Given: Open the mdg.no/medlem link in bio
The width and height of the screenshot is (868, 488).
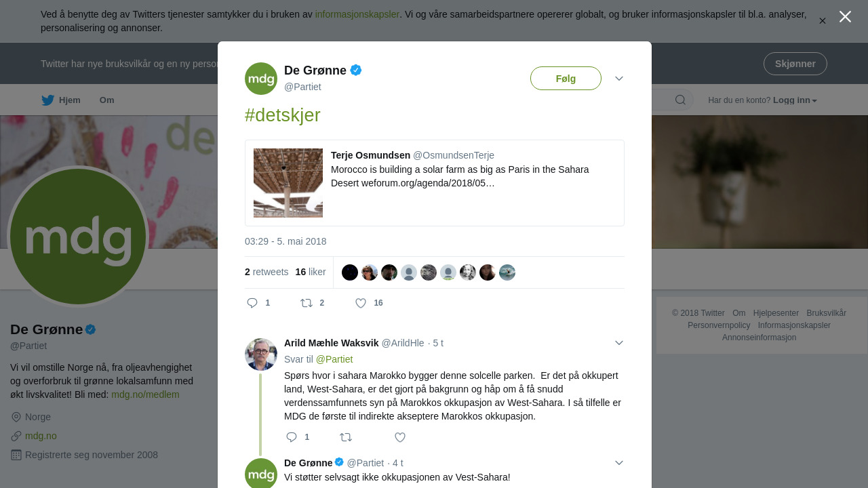Looking at the screenshot, I should 145,394.
